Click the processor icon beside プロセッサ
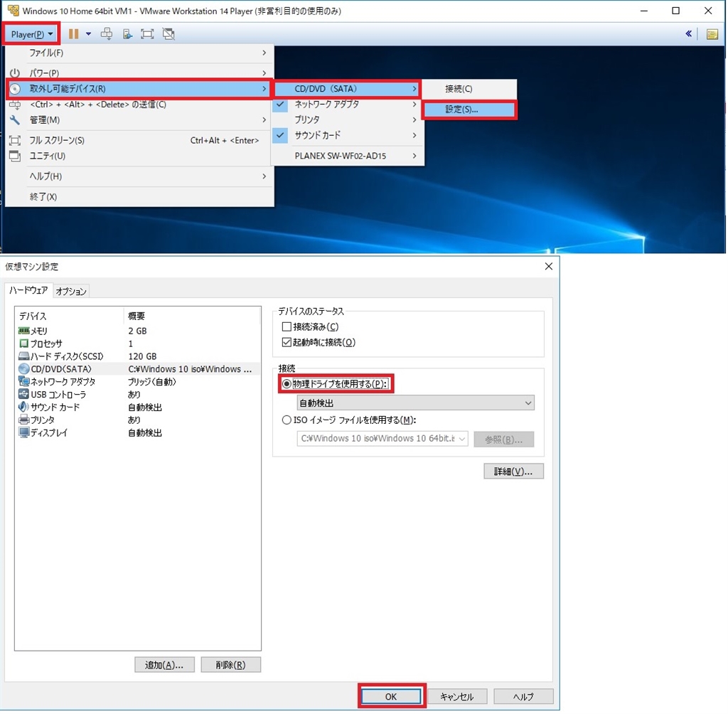 tap(23, 343)
